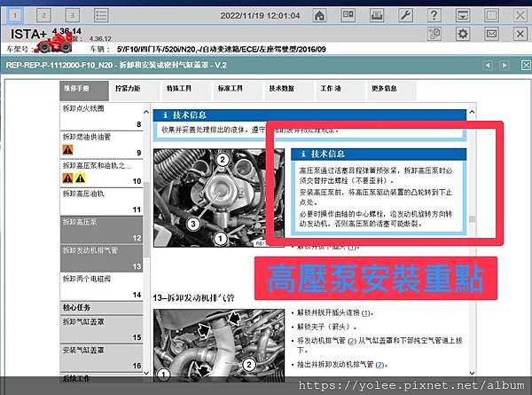Viewport: 532px width, 395px height.
Task: Open the wrench service tool icon
Action: pyautogui.click(x=405, y=15)
